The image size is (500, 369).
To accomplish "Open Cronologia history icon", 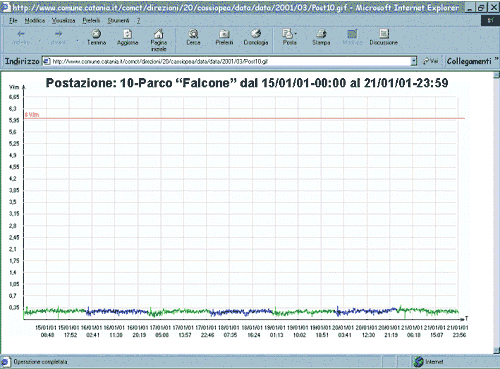I will click(256, 34).
